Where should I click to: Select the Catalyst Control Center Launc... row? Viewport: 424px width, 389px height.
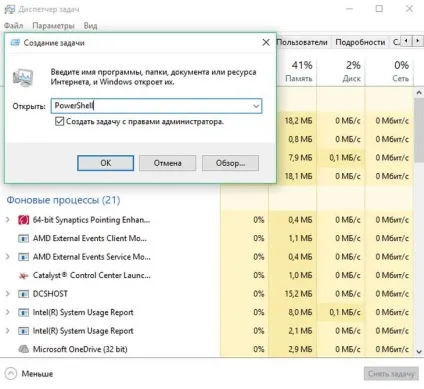coord(207,275)
